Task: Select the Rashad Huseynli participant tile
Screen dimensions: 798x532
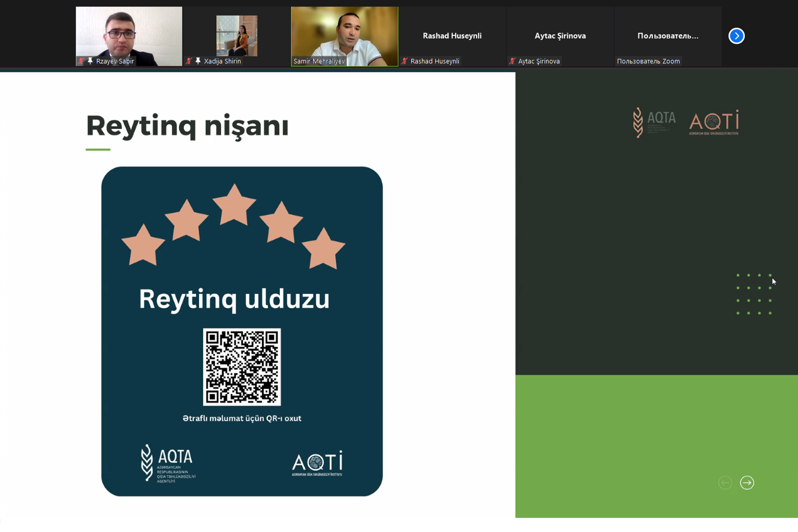Action: pos(452,36)
